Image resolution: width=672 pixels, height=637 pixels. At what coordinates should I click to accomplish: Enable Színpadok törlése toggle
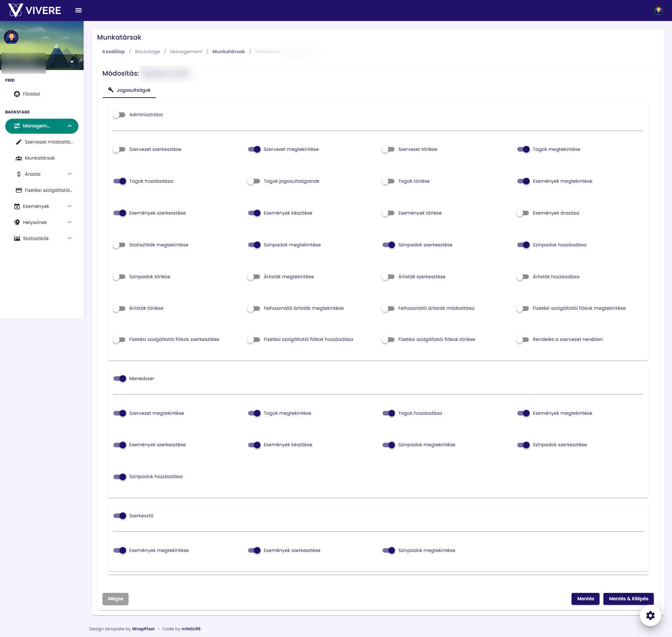(x=119, y=277)
